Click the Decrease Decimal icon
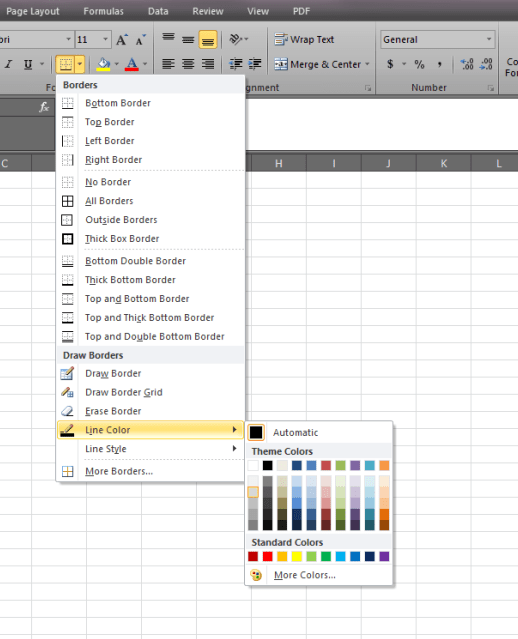Image resolution: width=518 pixels, height=639 pixels. coord(486,64)
